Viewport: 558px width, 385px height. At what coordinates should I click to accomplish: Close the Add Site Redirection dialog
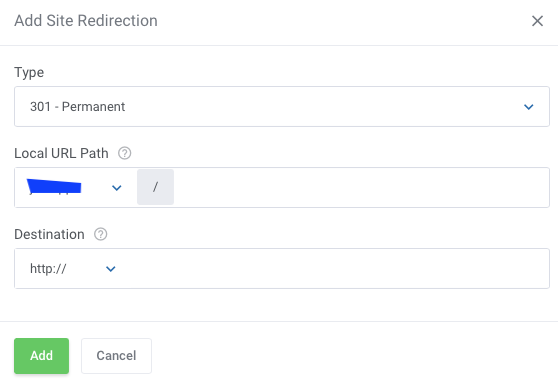point(537,21)
